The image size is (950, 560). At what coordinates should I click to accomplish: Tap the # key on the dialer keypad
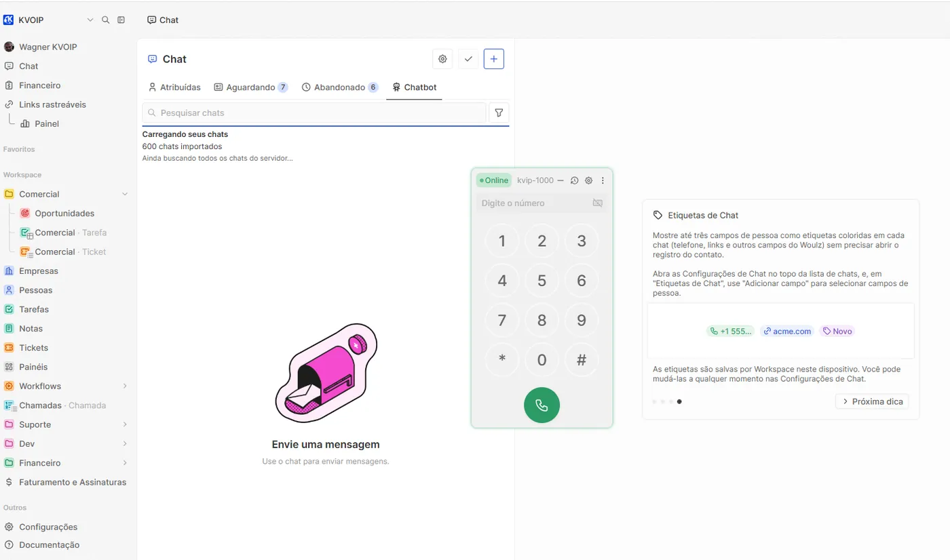coord(582,360)
